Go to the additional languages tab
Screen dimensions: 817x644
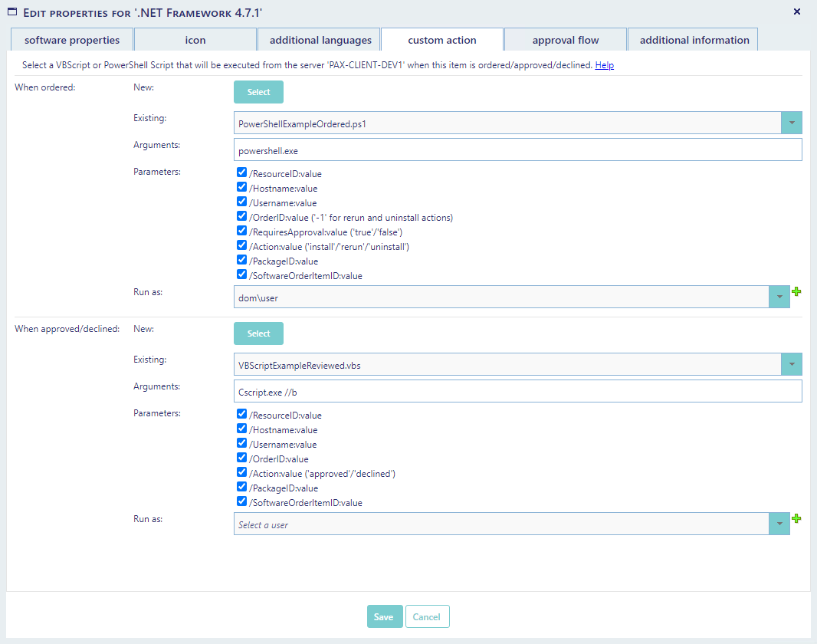coord(319,40)
